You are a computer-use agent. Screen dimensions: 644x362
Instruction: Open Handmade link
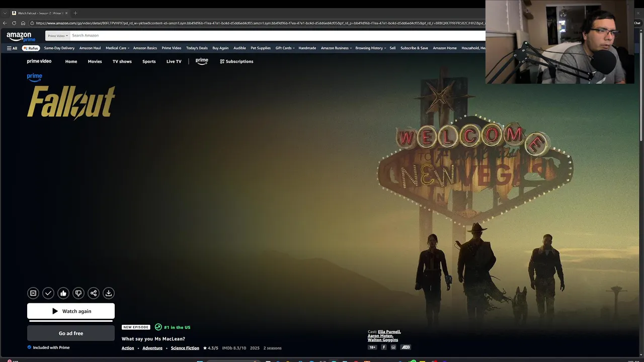(x=307, y=48)
